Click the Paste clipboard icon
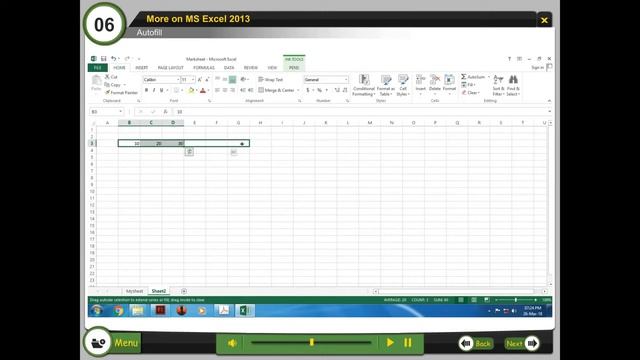Image resolution: width=640 pixels, height=360 pixels. [96, 80]
